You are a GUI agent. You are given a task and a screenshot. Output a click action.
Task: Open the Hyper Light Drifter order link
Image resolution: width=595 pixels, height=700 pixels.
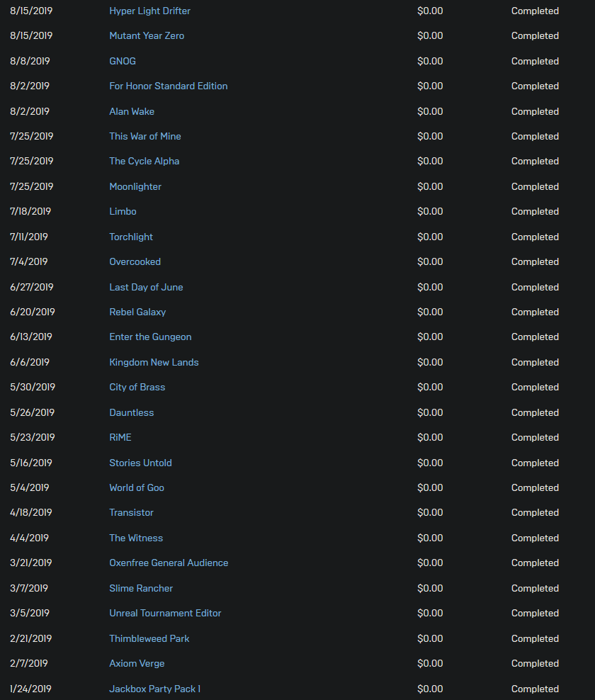click(150, 11)
